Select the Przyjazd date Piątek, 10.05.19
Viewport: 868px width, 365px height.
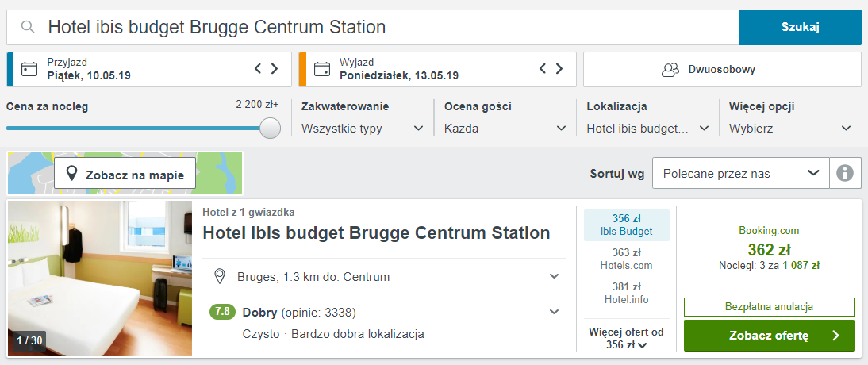89,76
